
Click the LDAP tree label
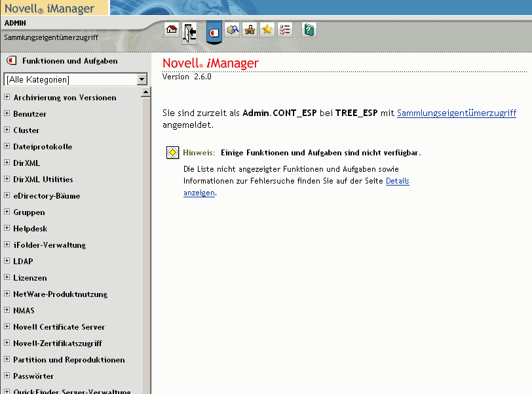(x=23, y=262)
